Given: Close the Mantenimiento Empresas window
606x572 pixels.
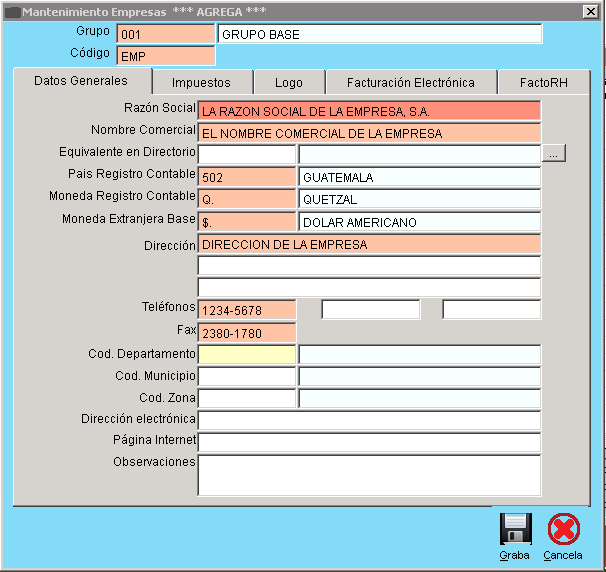Looking at the screenshot, I should [x=590, y=11].
